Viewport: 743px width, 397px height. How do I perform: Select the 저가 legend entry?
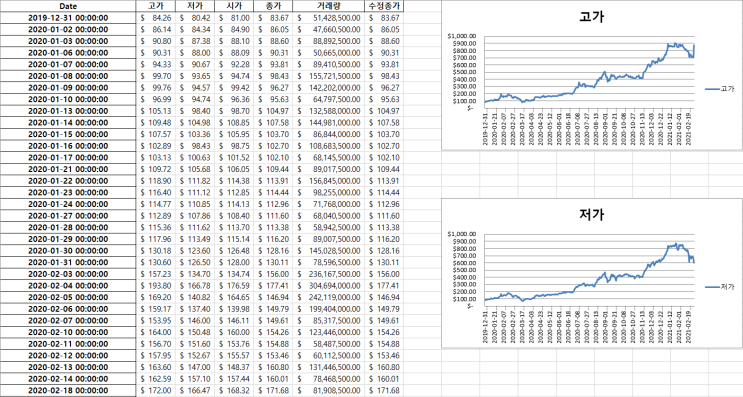point(720,287)
